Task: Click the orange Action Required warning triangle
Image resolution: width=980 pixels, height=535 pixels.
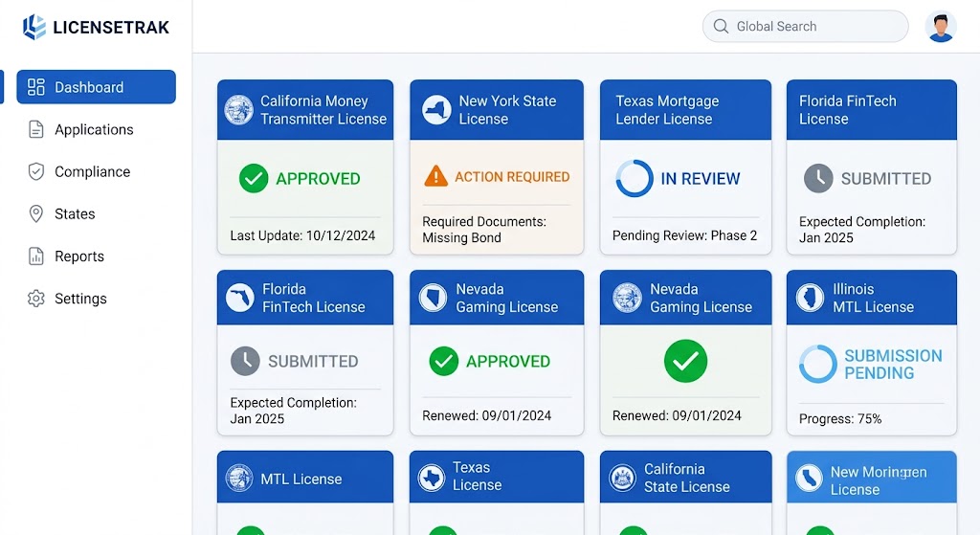Action: pos(435,177)
